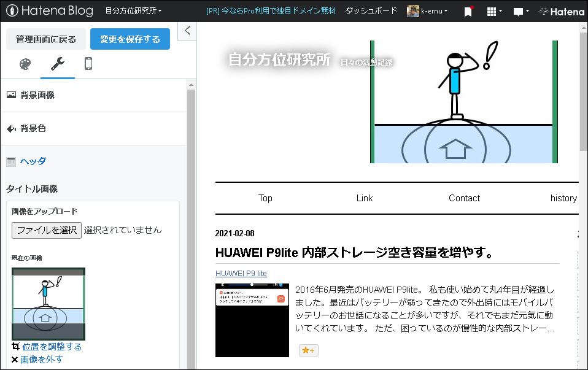Remove the image via 画像を外す
588x370 pixels.
(41, 360)
